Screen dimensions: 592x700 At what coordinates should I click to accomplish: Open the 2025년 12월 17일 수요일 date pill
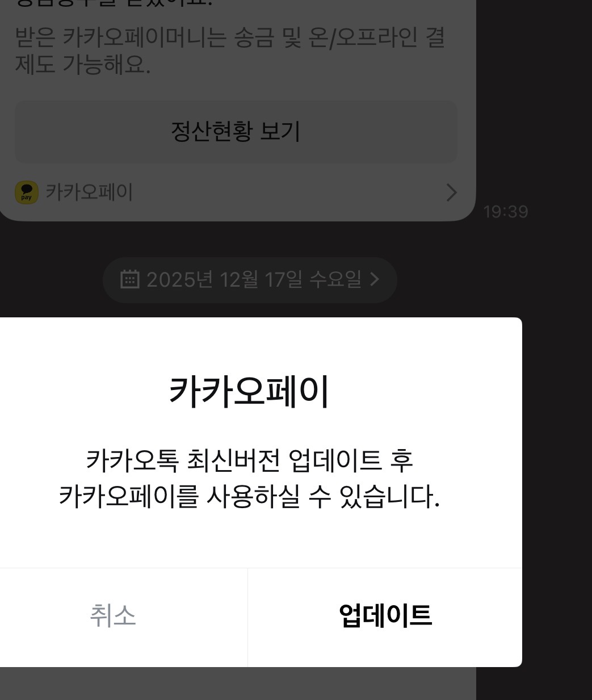coord(250,279)
